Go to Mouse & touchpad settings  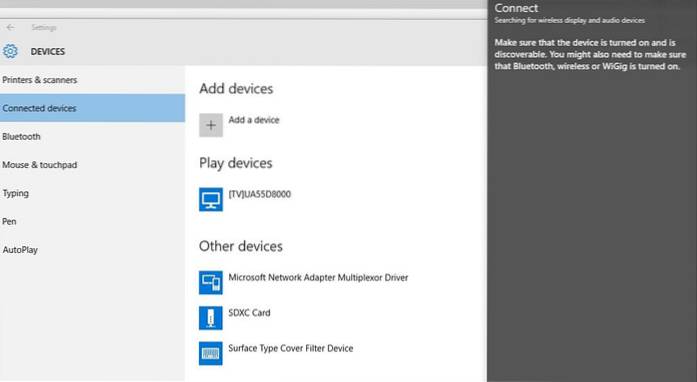(x=92, y=165)
